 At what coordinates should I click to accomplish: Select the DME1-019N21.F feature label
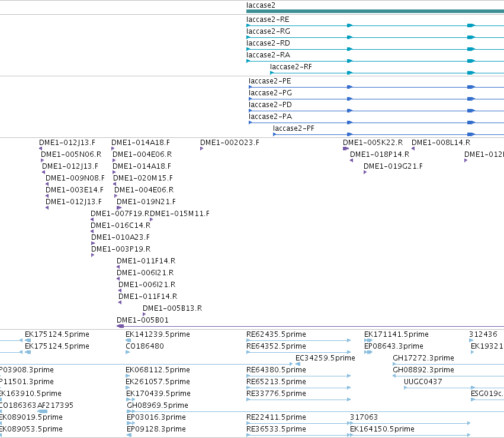tap(146, 202)
